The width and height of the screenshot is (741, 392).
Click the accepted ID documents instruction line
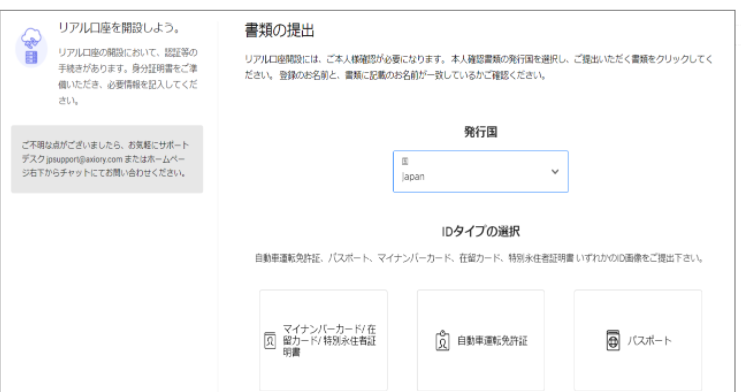pyautogui.click(x=479, y=258)
